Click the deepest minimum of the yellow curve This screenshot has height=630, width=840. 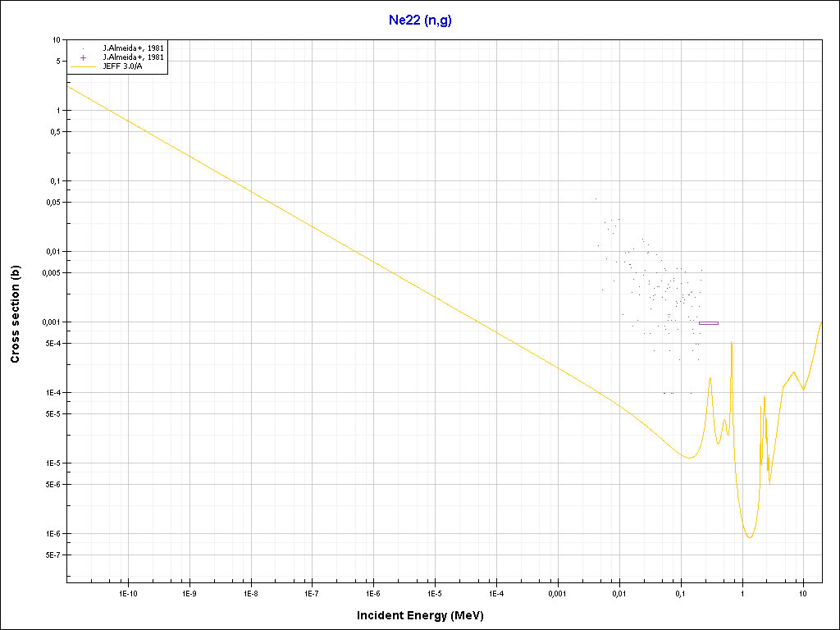click(x=750, y=537)
